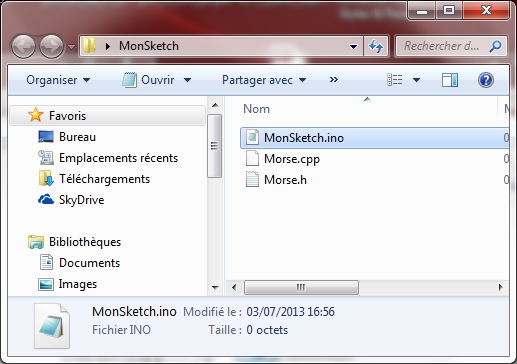Open help with the question mark icon

click(x=486, y=80)
